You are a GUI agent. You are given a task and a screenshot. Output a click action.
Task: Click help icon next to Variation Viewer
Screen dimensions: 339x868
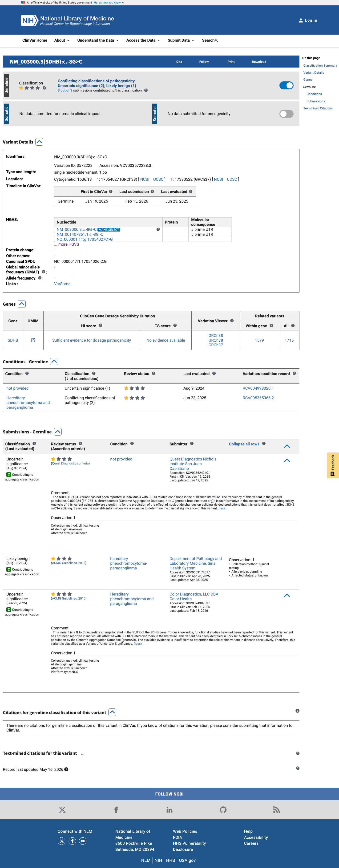pos(232,321)
